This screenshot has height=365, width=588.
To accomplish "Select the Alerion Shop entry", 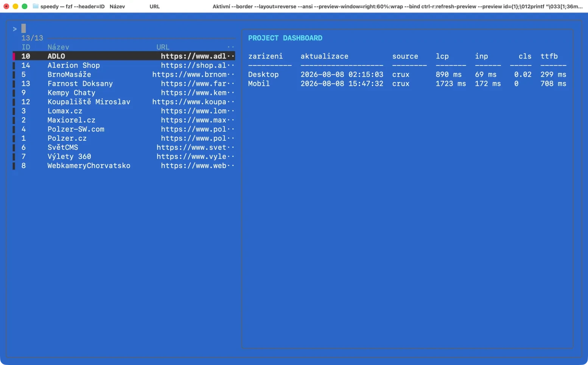I will [x=124, y=65].
